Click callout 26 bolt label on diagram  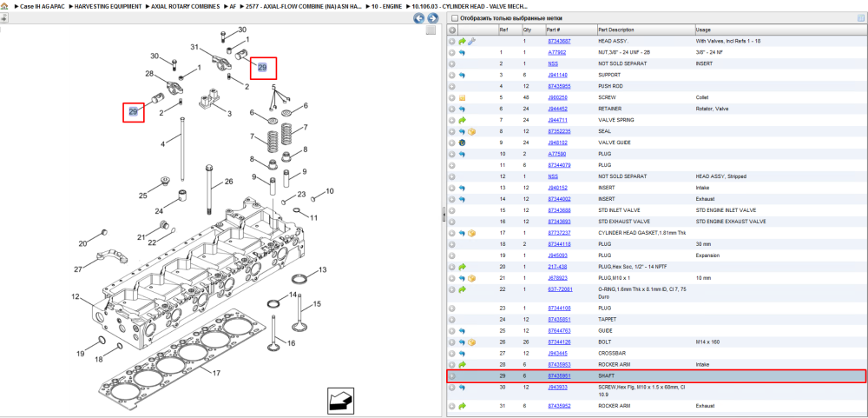tap(228, 182)
